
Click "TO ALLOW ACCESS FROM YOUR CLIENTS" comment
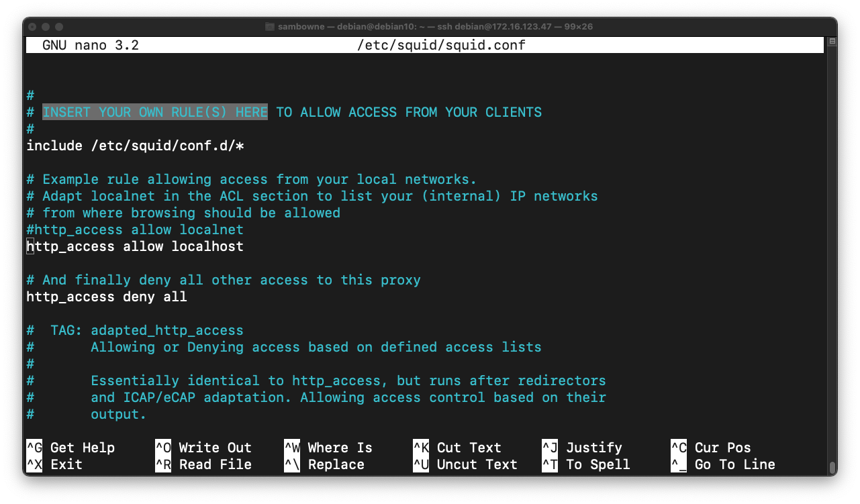click(x=409, y=112)
